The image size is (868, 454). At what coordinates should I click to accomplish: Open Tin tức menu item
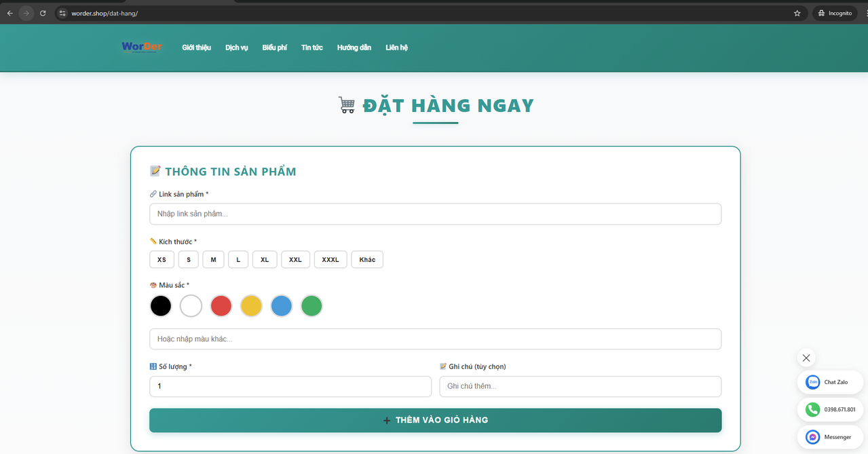[312, 48]
